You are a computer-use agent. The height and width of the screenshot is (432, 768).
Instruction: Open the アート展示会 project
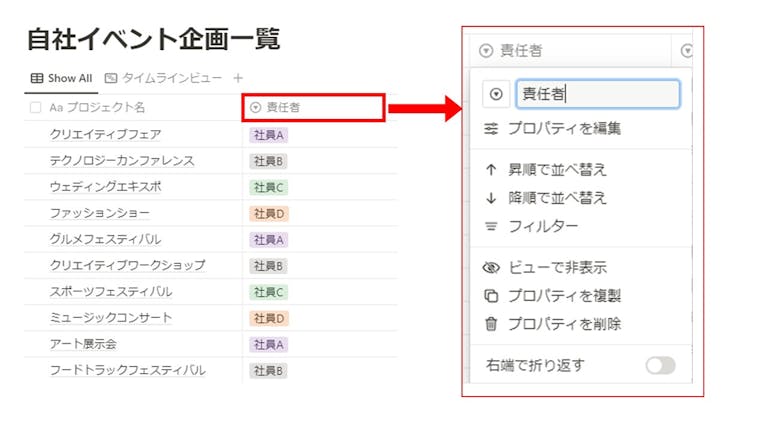click(x=83, y=344)
